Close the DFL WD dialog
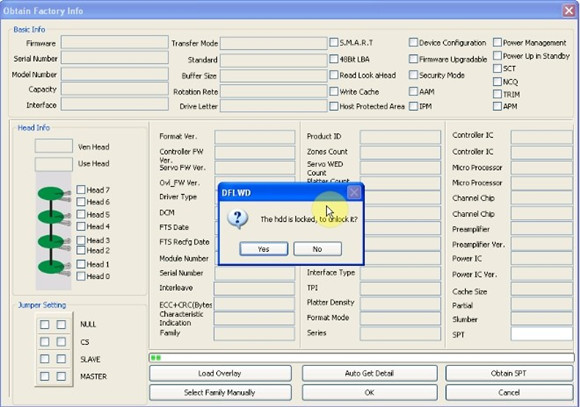The width and height of the screenshot is (580, 407). tap(354, 192)
